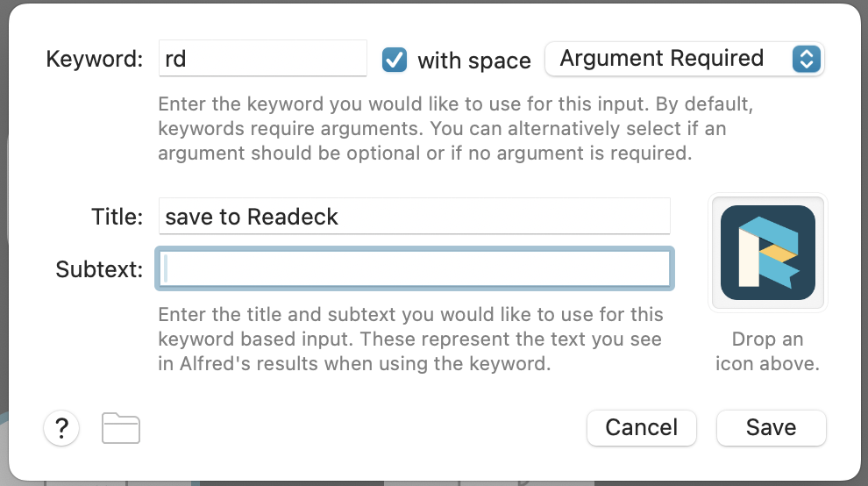Screen dimensions: 868x486
Task: Click the "Subtext:" label
Action: [x=99, y=269]
